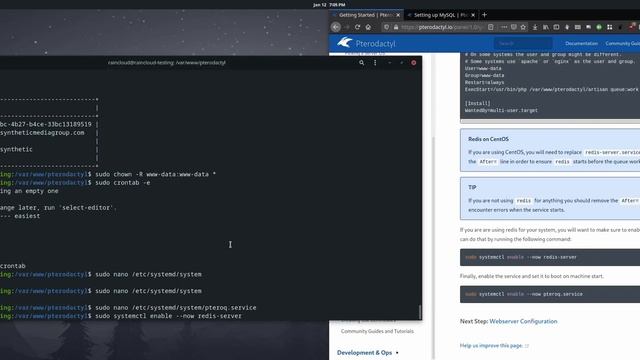Reload the current Pterodactyl page
Viewport: 640px width, 360px height.
click(x=358, y=27)
